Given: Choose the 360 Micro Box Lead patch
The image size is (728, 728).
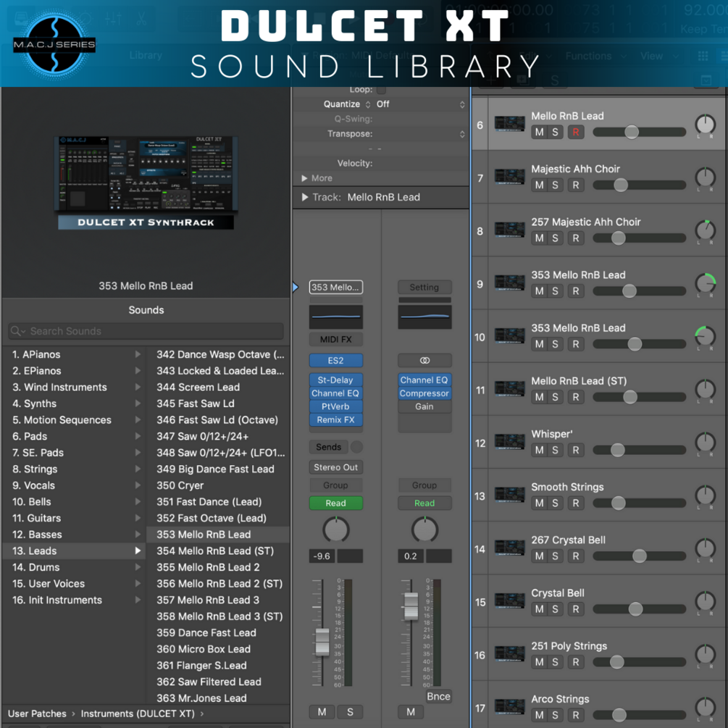Looking at the screenshot, I should point(218,649).
